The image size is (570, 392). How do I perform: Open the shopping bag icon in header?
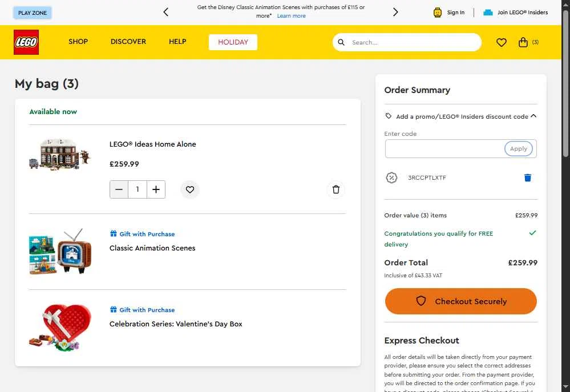coord(523,42)
